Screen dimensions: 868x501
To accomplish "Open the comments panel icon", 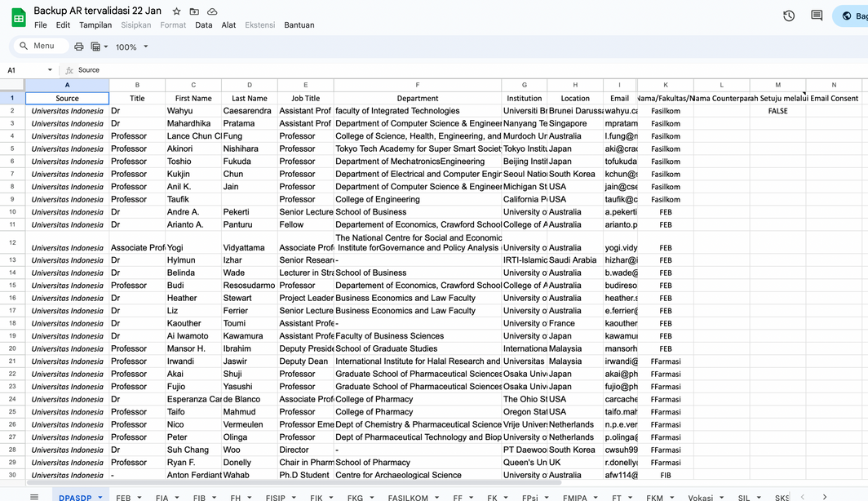I will (x=817, y=16).
